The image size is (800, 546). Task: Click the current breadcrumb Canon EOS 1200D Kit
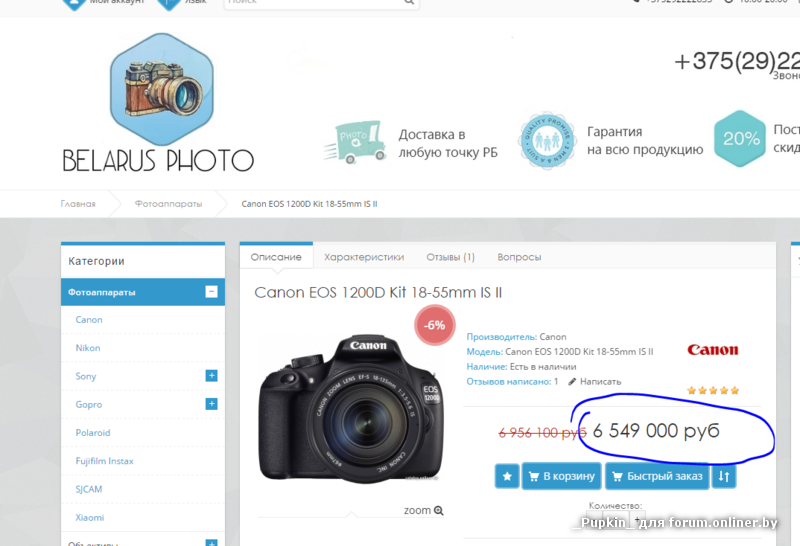[309, 204]
